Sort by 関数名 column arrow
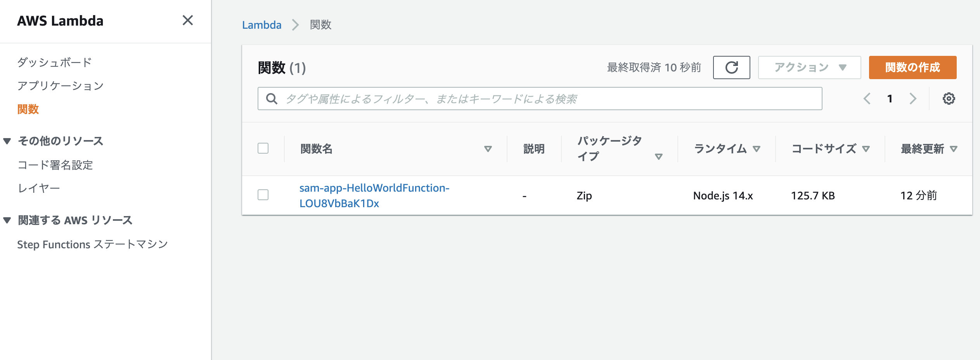Image resolution: width=980 pixels, height=360 pixels. 488,149
